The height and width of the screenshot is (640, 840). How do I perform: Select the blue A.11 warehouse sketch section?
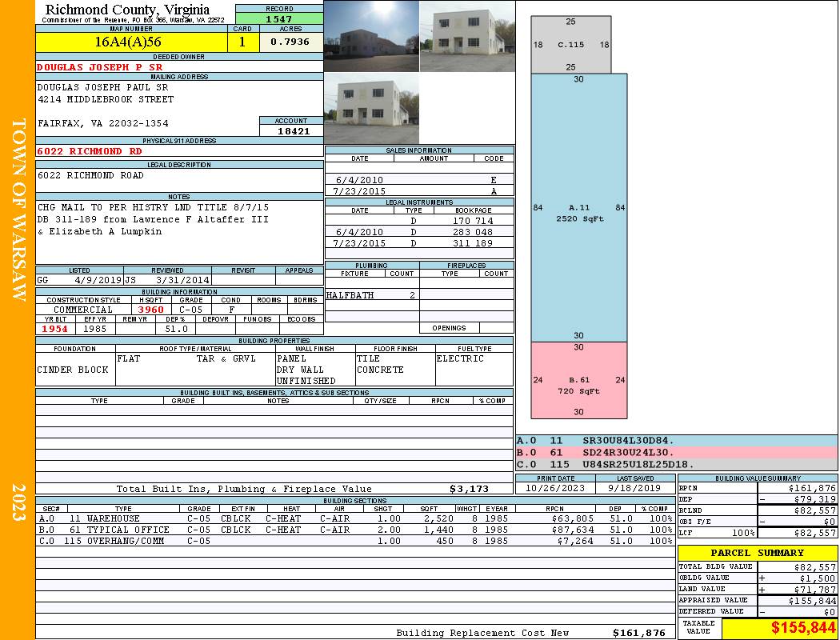(x=578, y=208)
